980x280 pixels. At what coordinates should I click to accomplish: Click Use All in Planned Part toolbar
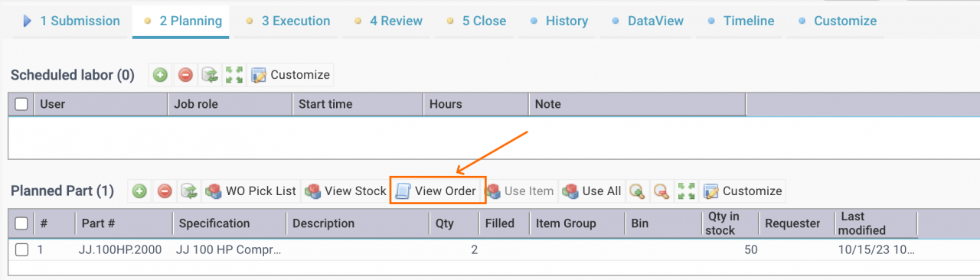click(x=592, y=191)
